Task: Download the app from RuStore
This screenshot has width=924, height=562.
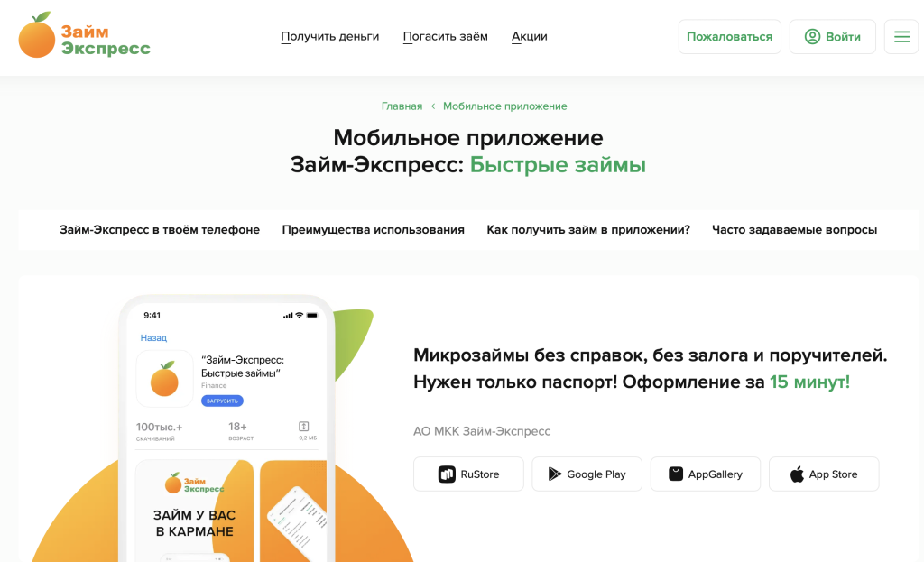Action: click(468, 474)
